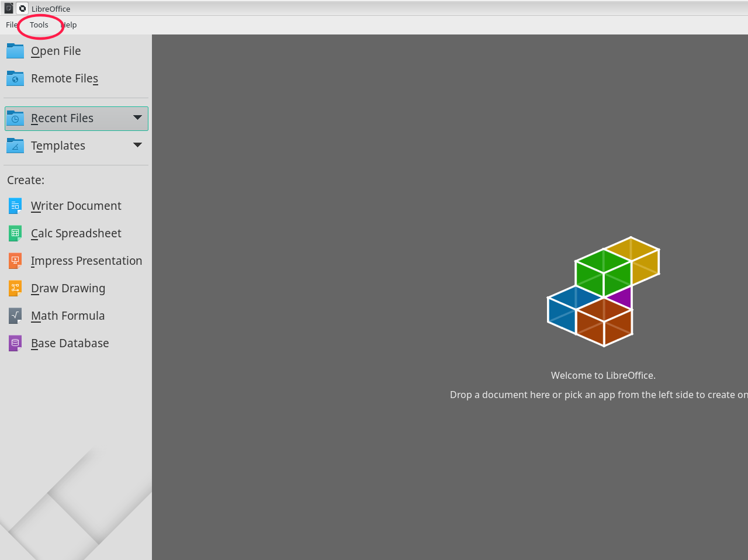
Task: Open the Tools menu
Action: [x=39, y=25]
